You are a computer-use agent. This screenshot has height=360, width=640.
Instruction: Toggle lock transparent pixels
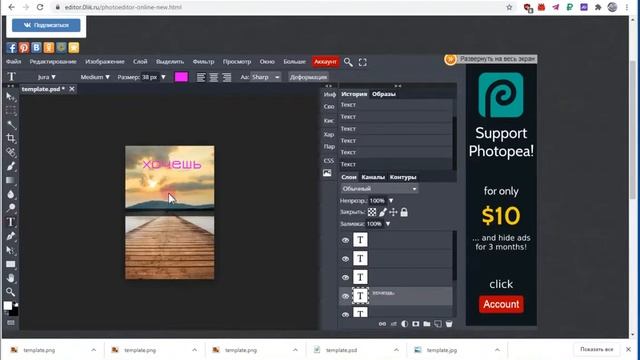pos(372,212)
